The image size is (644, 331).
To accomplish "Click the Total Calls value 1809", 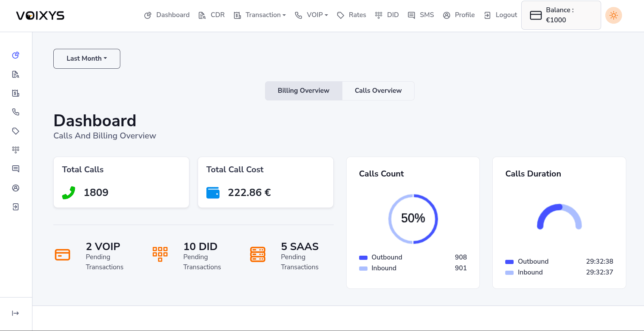I will pyautogui.click(x=96, y=193).
